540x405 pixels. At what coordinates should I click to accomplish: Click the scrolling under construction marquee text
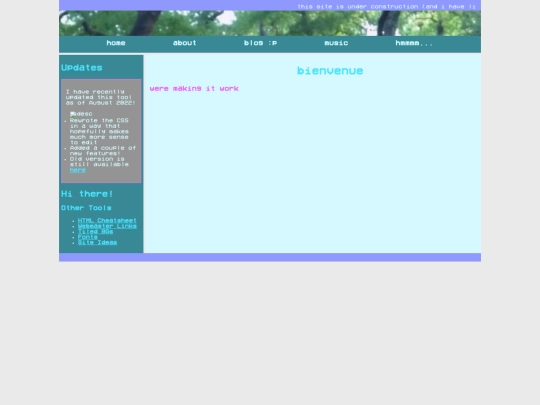pyautogui.click(x=386, y=7)
